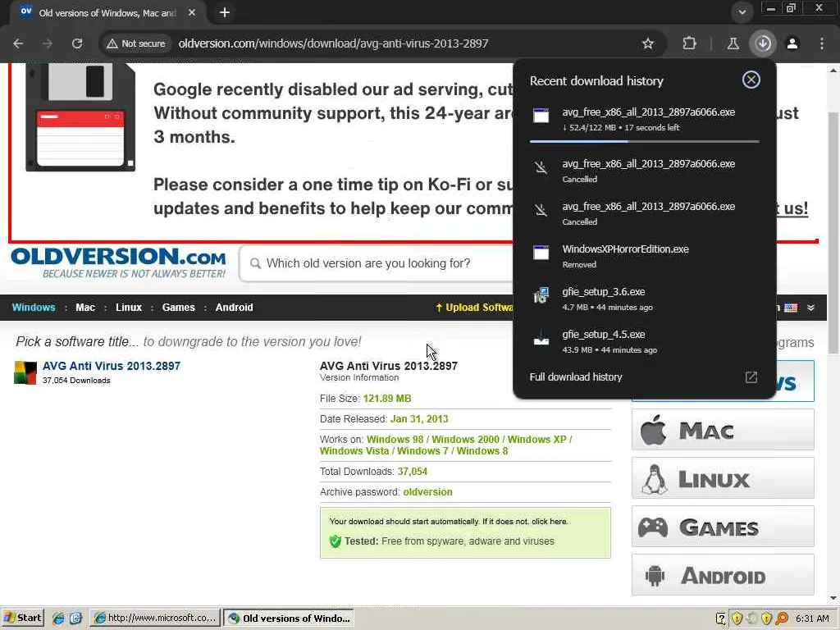The image size is (840, 630).
Task: Click the green Tested shield icon
Action: (336, 541)
